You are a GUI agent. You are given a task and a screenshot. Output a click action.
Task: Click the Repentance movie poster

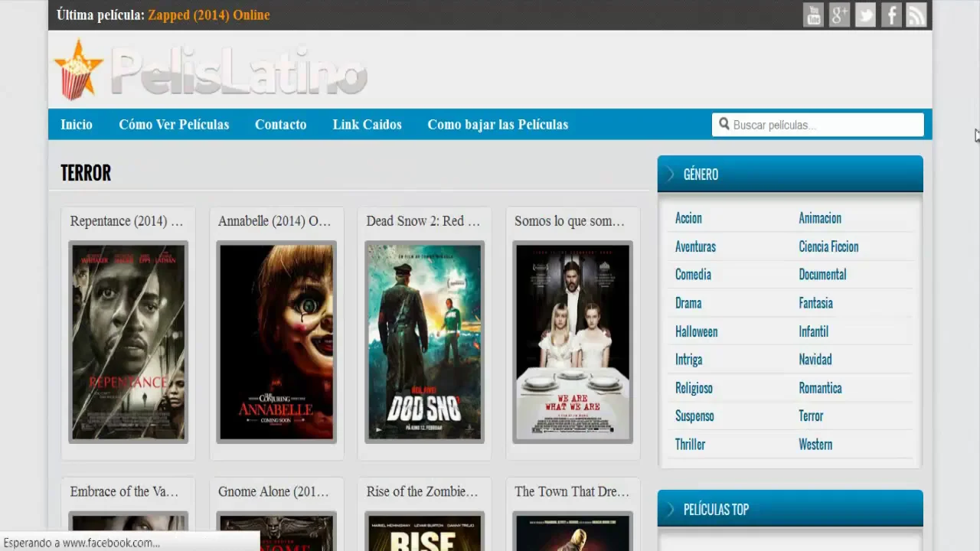pos(128,342)
